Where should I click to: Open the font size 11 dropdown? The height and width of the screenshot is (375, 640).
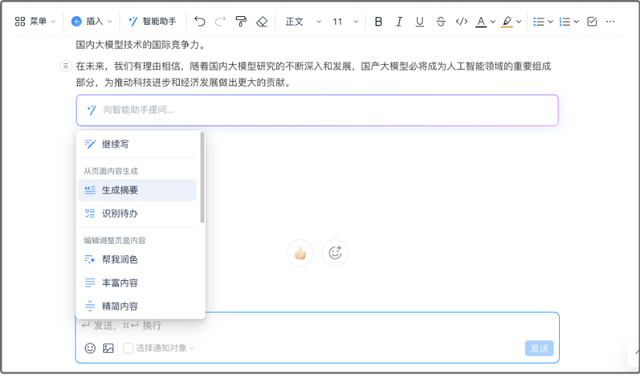point(345,21)
